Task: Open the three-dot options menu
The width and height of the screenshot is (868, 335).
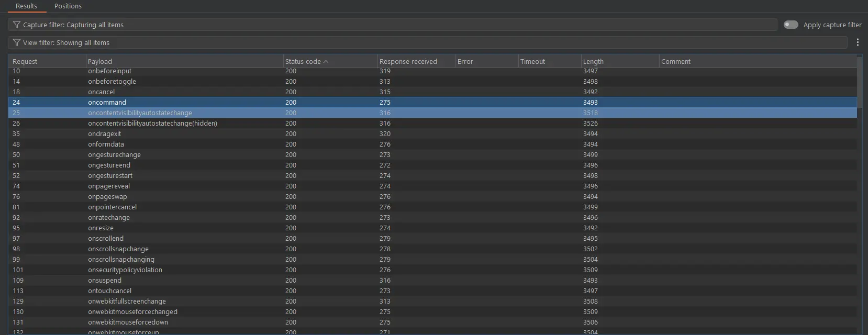Action: (858, 42)
